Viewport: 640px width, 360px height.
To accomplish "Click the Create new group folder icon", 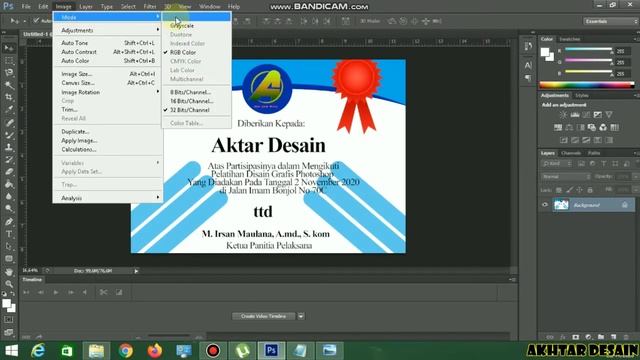I will pyautogui.click(x=601, y=337).
